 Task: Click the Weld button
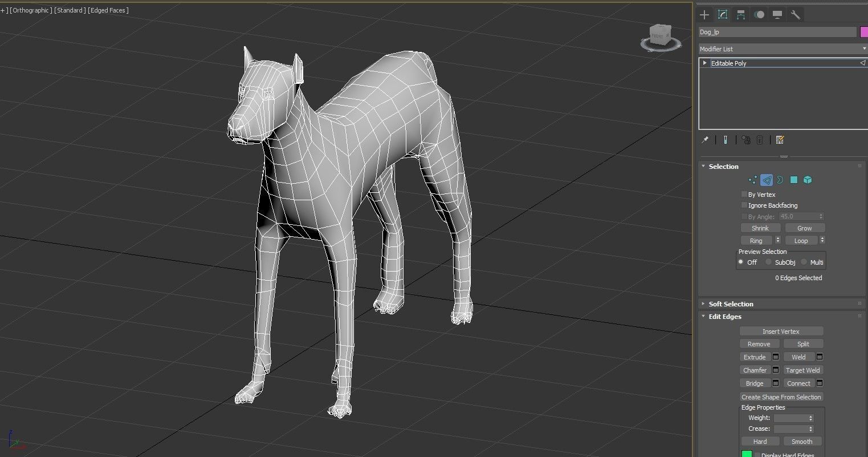799,357
